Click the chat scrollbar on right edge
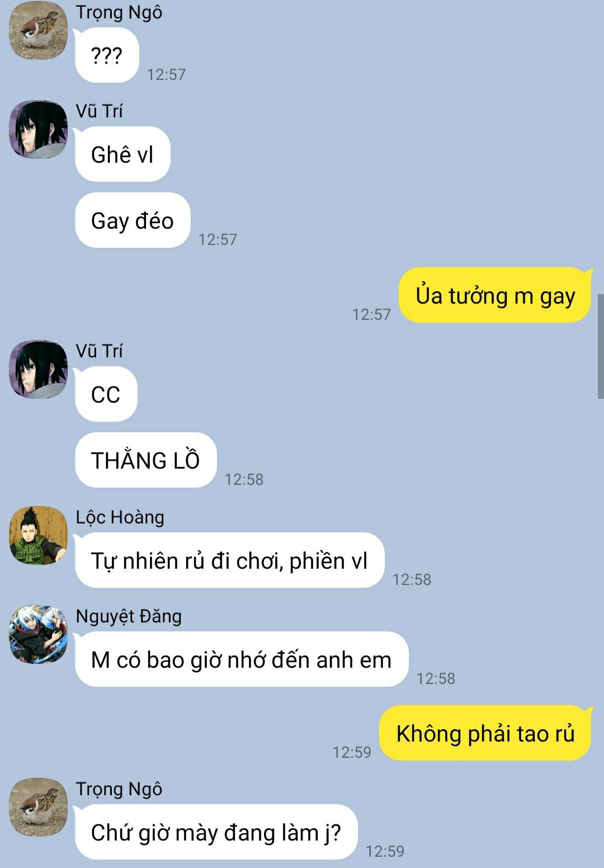 (x=601, y=346)
